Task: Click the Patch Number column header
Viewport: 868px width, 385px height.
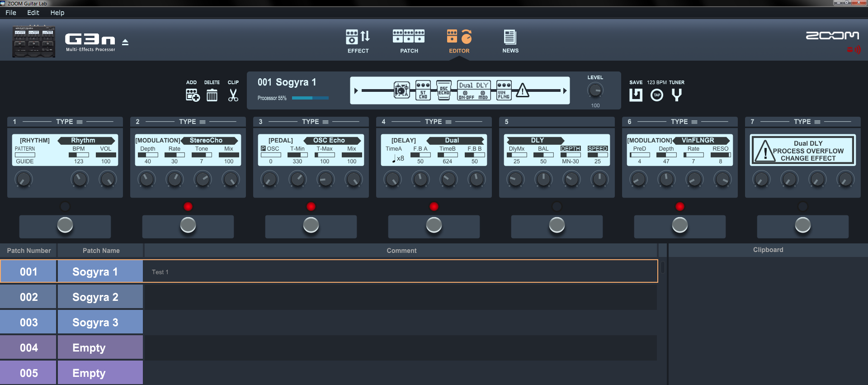Action: (x=28, y=251)
